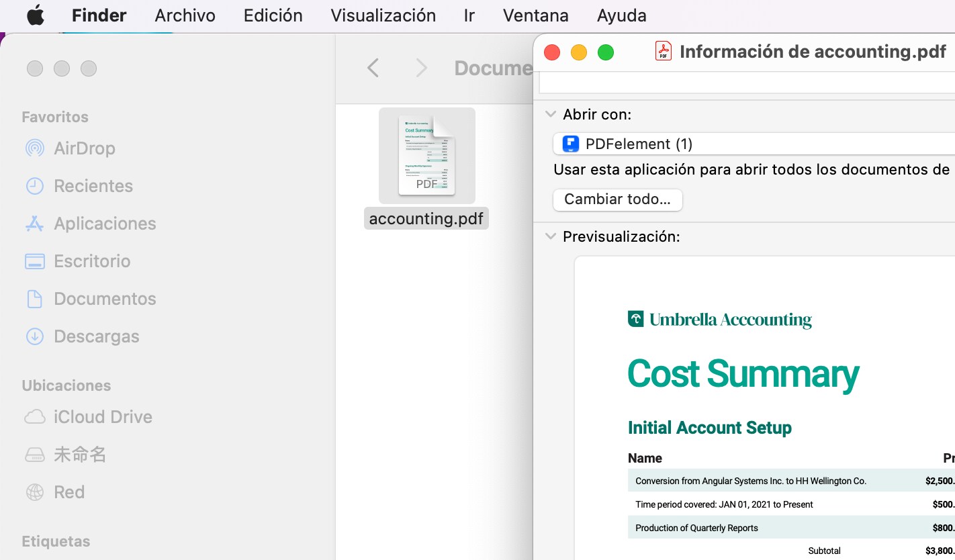The image size is (955, 560).
Task: Click the Descargas sidebar icon
Action: tap(34, 336)
